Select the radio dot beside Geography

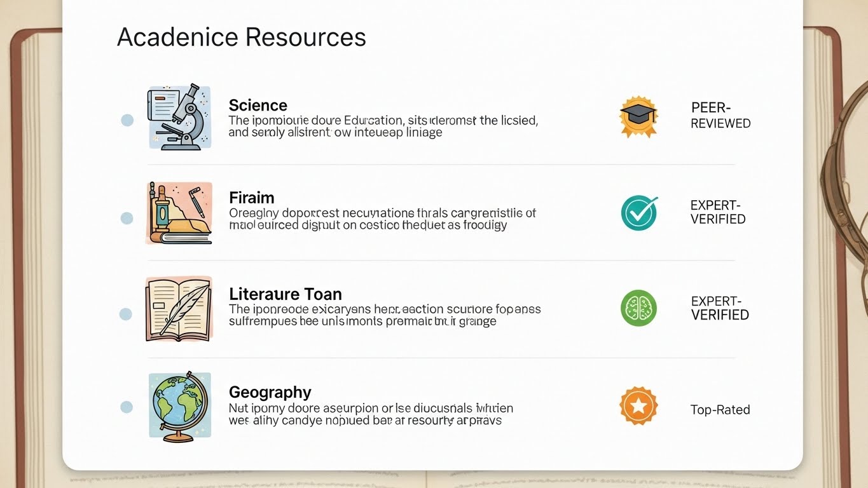pyautogui.click(x=127, y=407)
